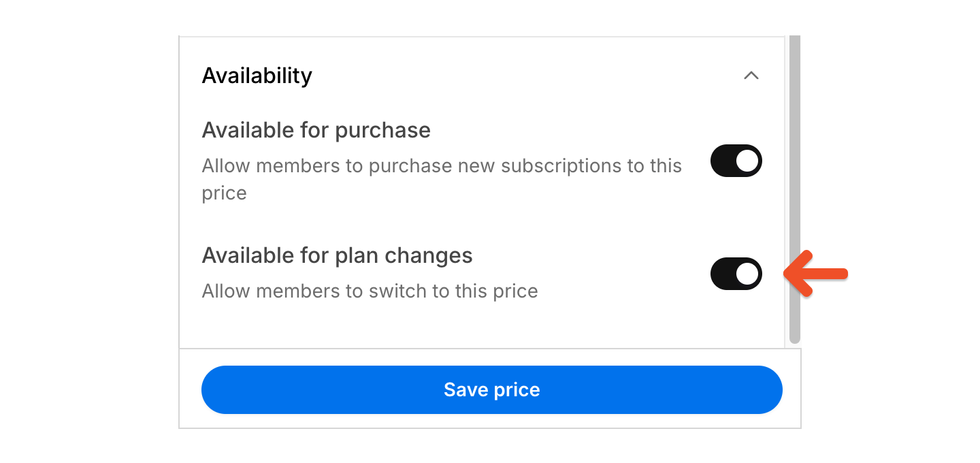Switch off the purchase availability control
This screenshot has width=980, height=463.
click(736, 161)
